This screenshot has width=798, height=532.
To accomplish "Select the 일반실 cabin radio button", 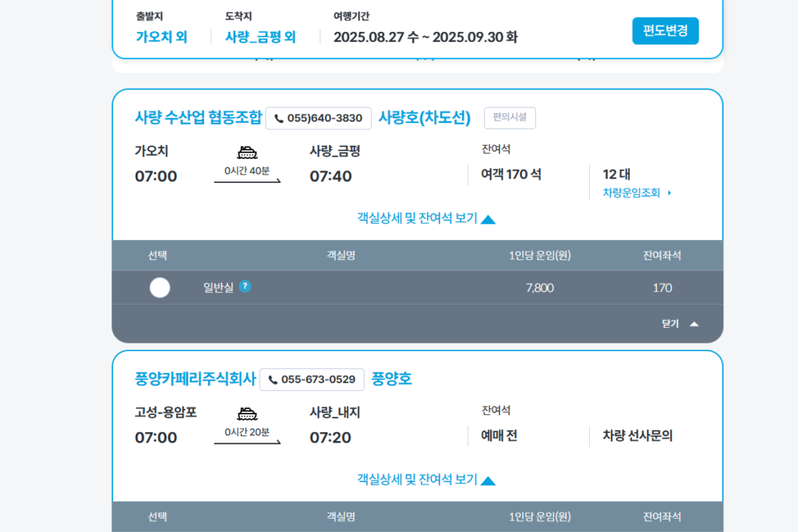I will [x=160, y=287].
